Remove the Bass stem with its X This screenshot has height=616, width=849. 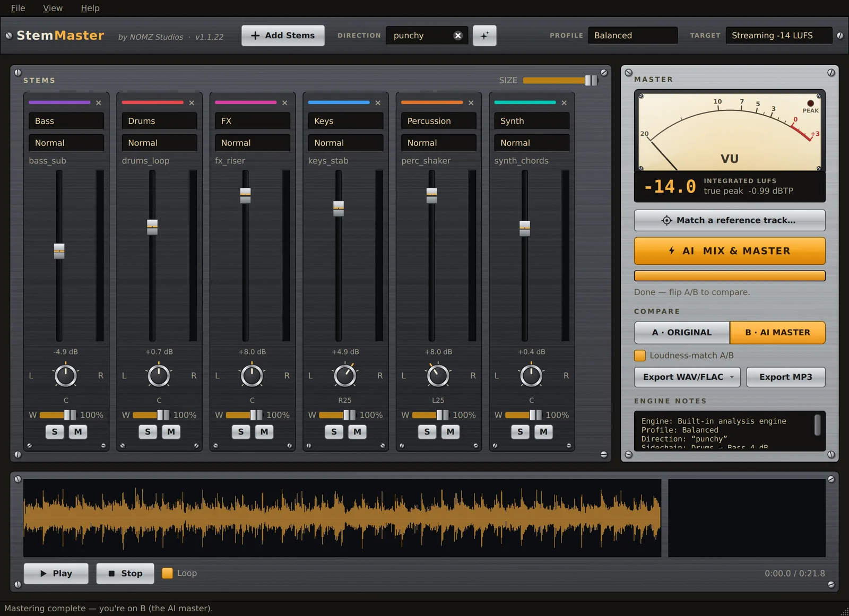pos(99,103)
